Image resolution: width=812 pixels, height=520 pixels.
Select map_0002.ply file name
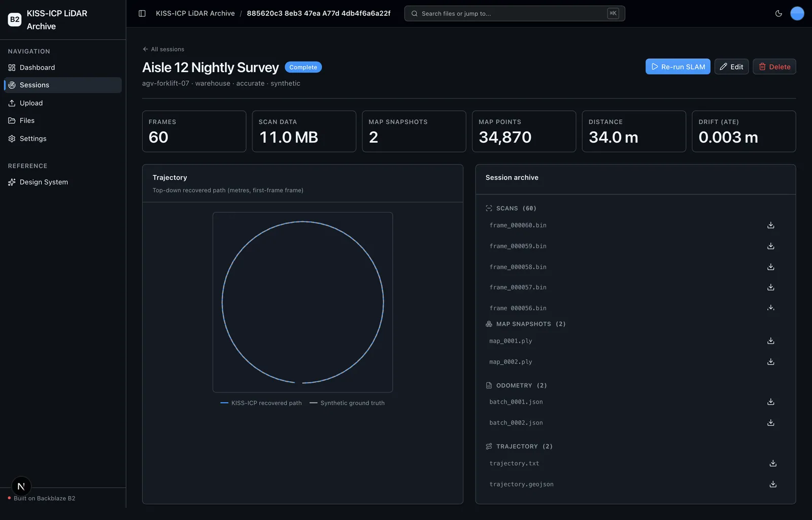click(511, 362)
